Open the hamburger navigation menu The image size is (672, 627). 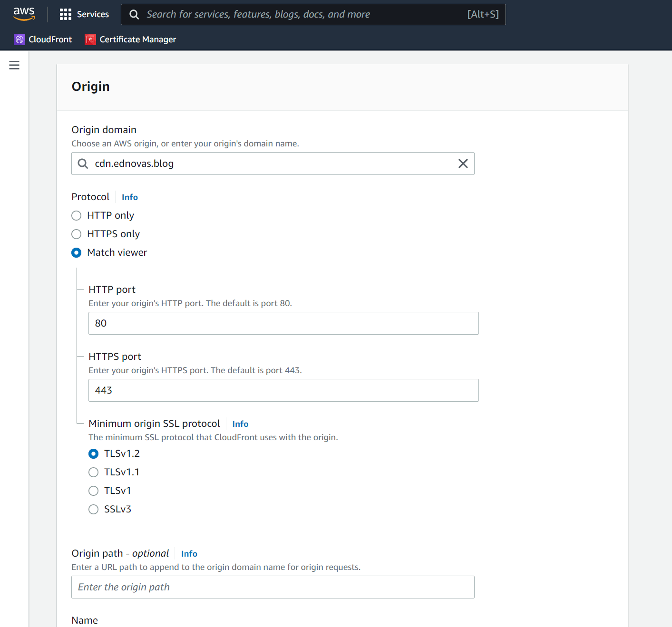click(x=14, y=65)
